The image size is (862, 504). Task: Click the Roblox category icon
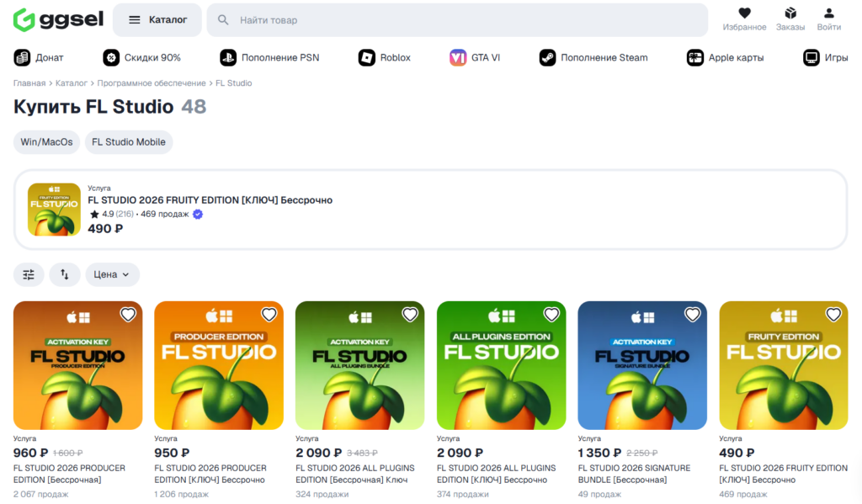pyautogui.click(x=367, y=57)
